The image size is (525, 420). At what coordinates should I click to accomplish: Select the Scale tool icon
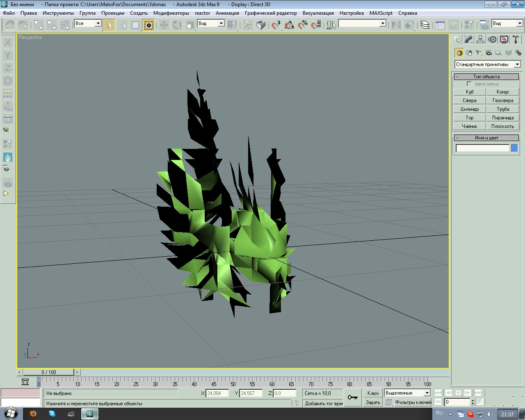pos(190,25)
